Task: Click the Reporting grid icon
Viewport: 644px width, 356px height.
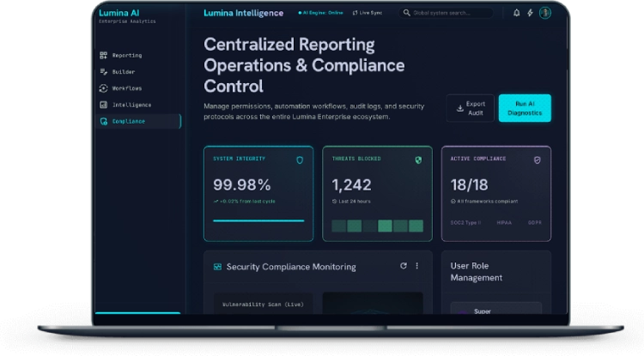Action: pyautogui.click(x=104, y=56)
